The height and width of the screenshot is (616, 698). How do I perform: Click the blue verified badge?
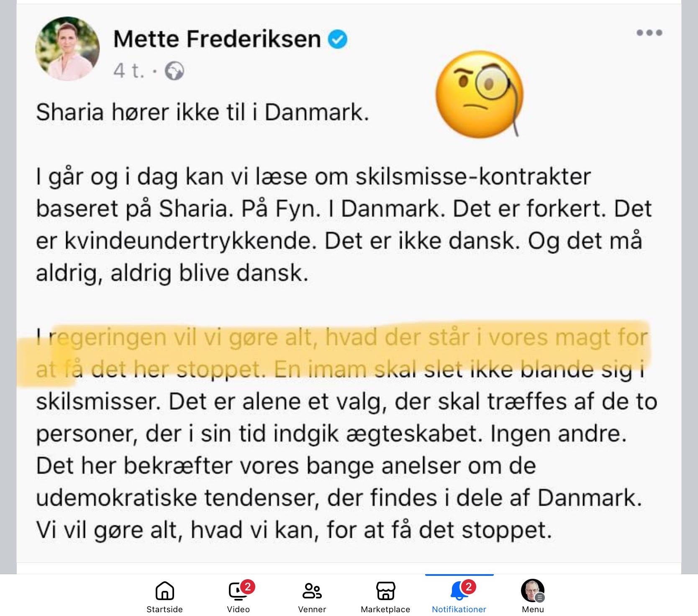[337, 40]
